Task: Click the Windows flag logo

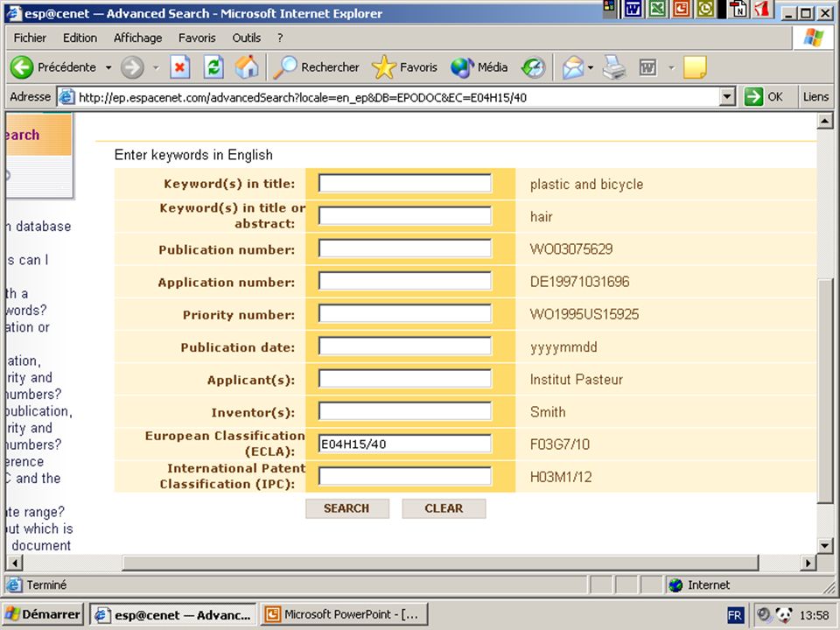Action: (813, 38)
